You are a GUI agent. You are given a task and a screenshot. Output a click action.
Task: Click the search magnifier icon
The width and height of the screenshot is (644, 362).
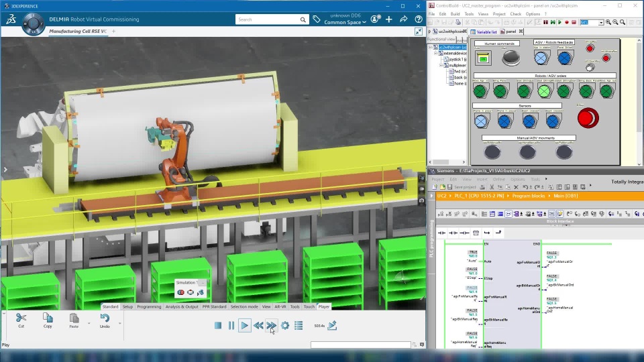point(303,19)
